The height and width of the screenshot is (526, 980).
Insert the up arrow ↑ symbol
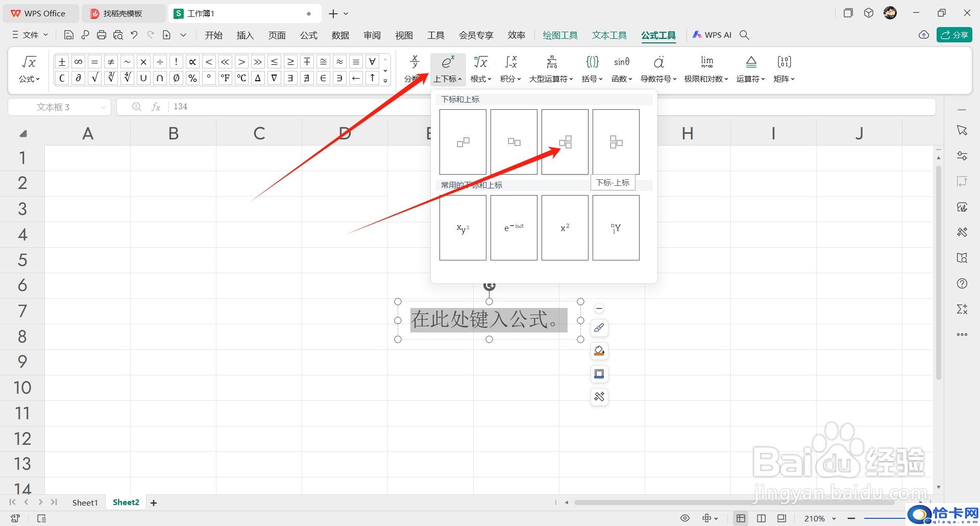pyautogui.click(x=372, y=78)
